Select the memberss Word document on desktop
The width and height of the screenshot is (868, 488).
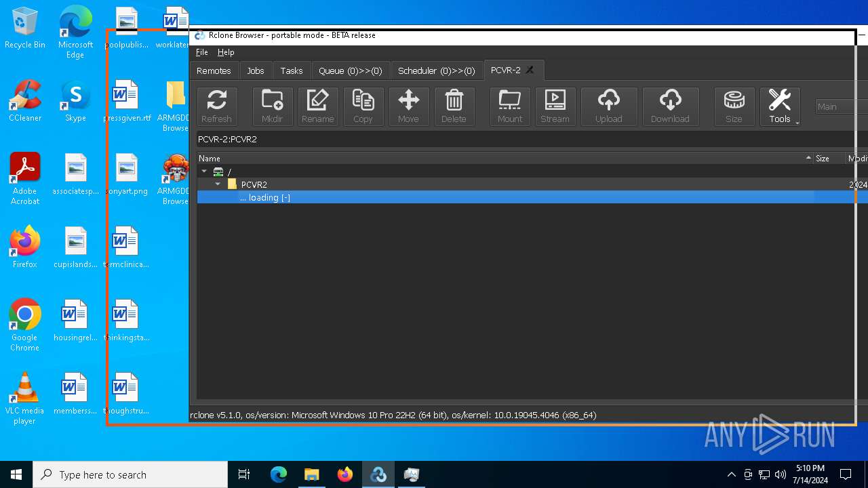(75, 394)
